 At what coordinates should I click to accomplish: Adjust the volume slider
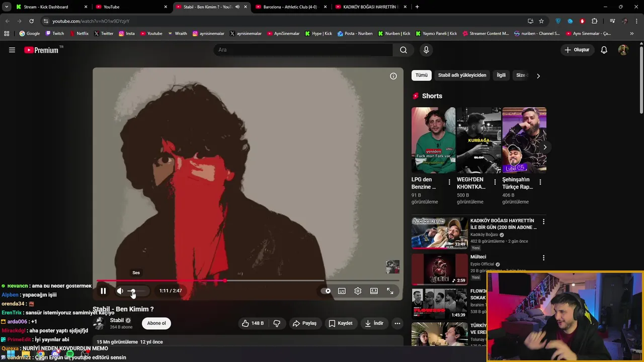136,291
